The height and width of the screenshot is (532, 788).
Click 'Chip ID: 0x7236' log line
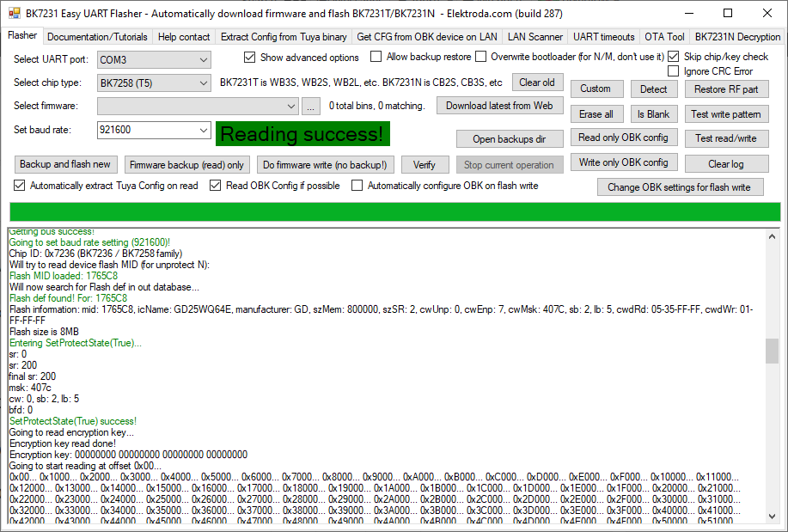pyautogui.click(x=95, y=254)
